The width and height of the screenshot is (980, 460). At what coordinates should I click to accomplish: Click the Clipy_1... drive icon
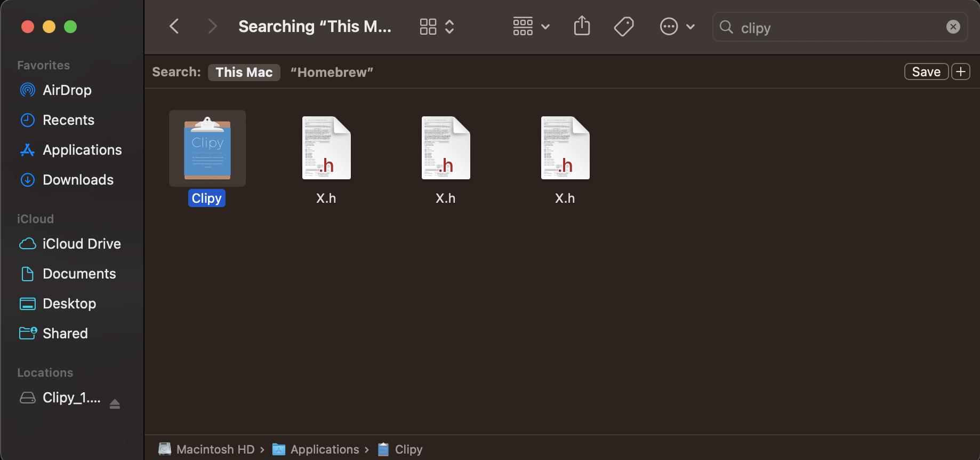pyautogui.click(x=28, y=398)
